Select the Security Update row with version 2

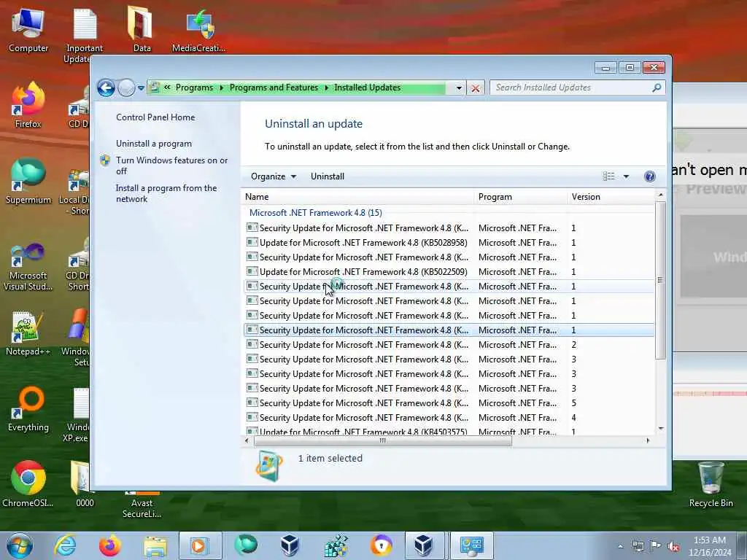(449, 344)
